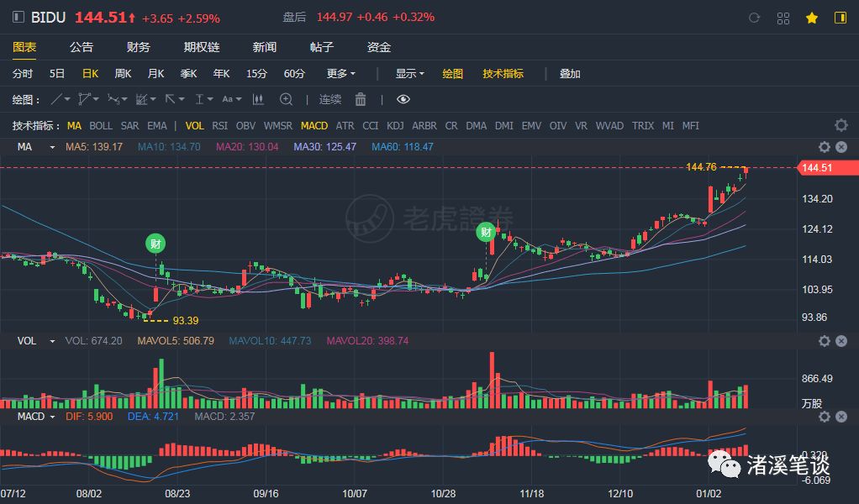Select the 周K weekly period
This screenshot has width=859, height=504.
tap(123, 73)
